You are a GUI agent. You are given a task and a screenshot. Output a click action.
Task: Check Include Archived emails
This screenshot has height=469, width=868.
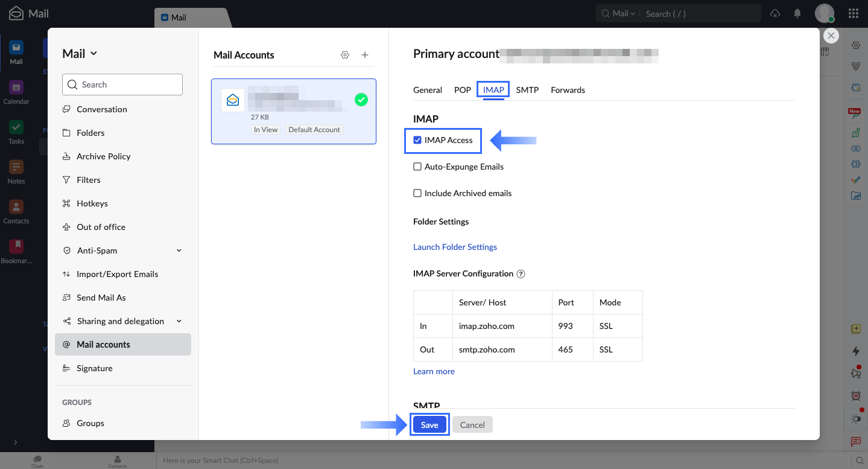[x=417, y=193]
